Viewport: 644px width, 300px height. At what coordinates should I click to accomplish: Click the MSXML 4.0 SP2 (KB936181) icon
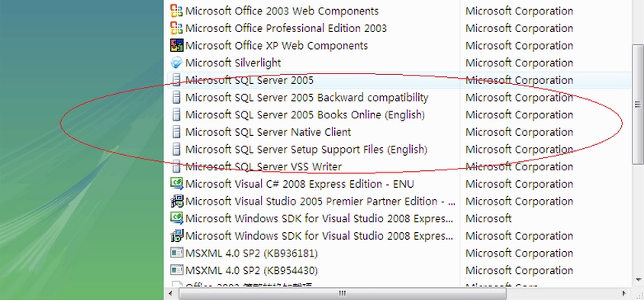click(176, 253)
